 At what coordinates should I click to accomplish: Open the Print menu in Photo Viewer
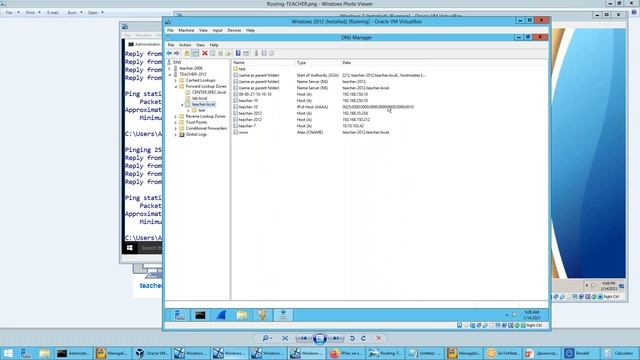click(x=33, y=13)
